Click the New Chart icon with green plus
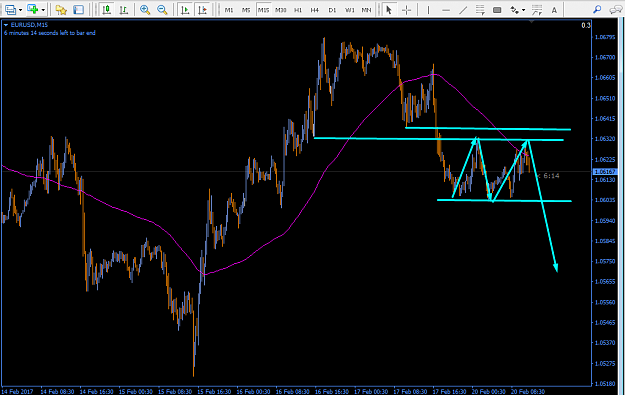The height and width of the screenshot is (395, 625). coord(32,9)
